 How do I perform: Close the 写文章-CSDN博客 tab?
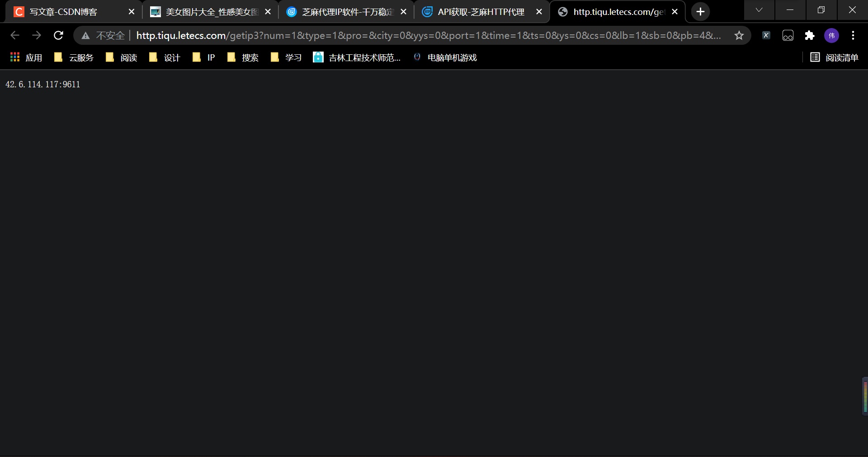pyautogui.click(x=132, y=12)
